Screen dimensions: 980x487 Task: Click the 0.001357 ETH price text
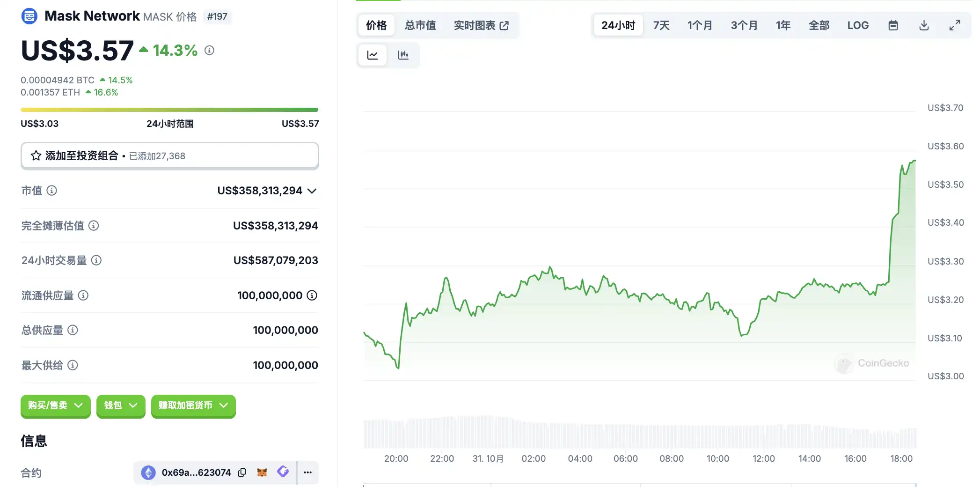(51, 92)
